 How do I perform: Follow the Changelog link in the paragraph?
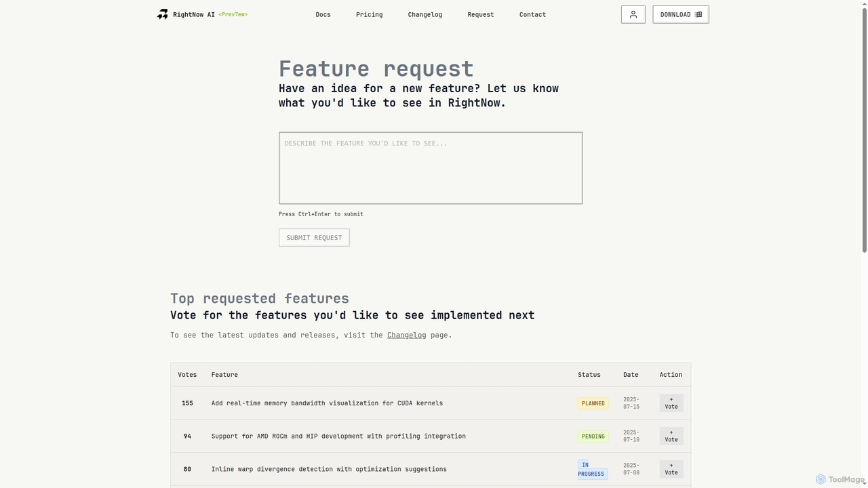(x=406, y=335)
